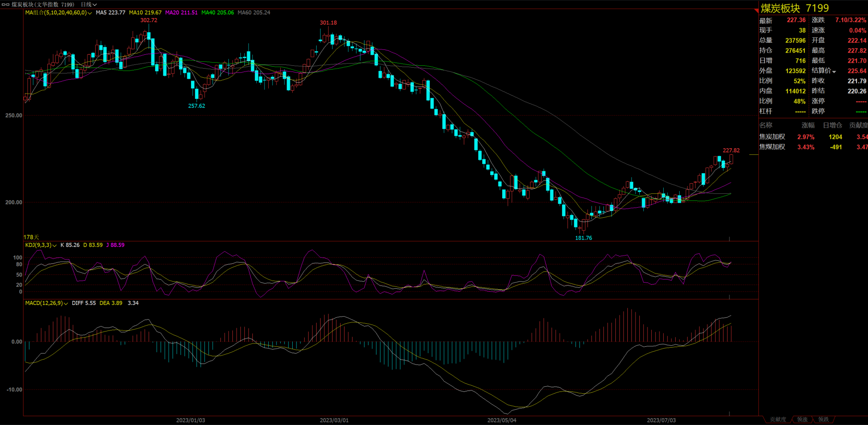The height and width of the screenshot is (425, 868).
Task: Click the 内盘 114012 value
Action: (x=795, y=91)
